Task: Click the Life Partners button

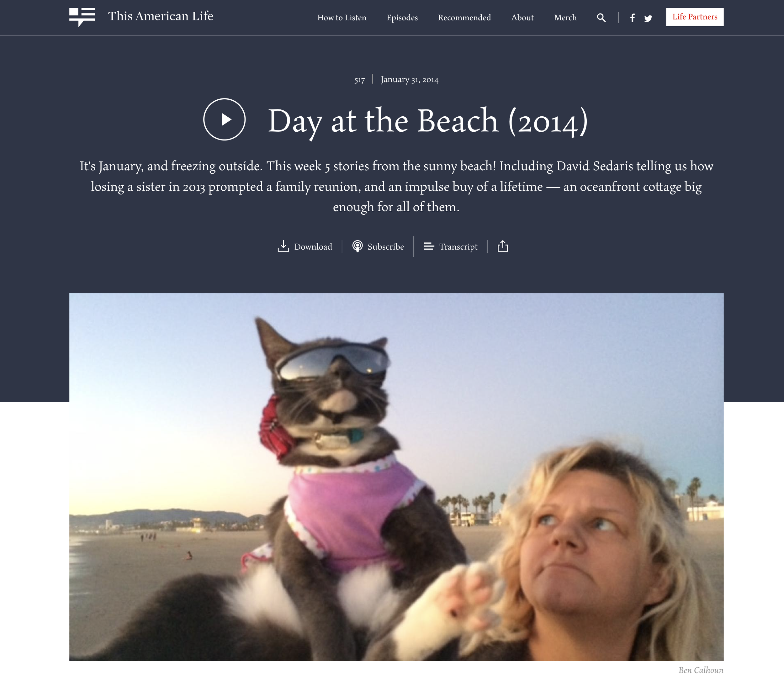Action: pos(695,17)
